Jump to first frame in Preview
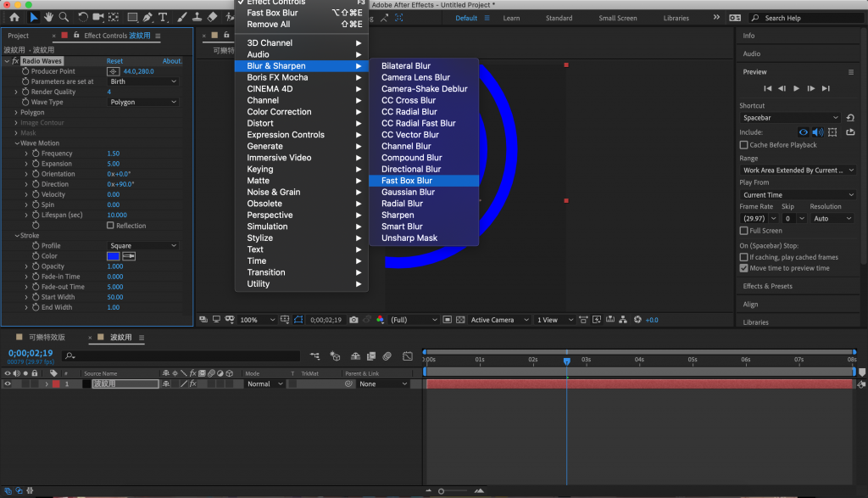868x498 pixels. pyautogui.click(x=767, y=88)
